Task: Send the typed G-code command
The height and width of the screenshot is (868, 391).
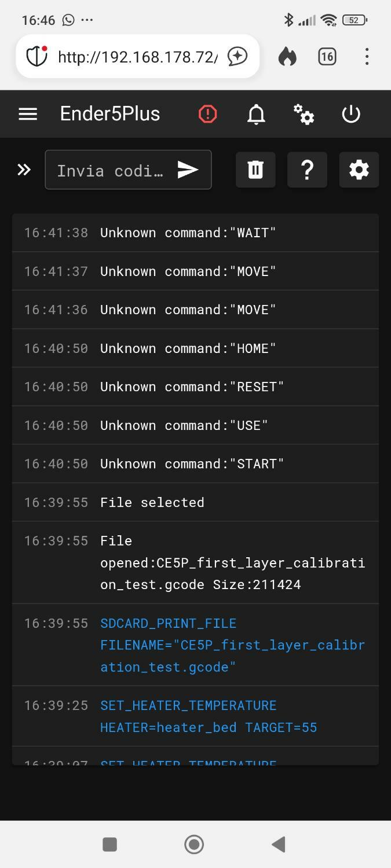Action: (188, 170)
